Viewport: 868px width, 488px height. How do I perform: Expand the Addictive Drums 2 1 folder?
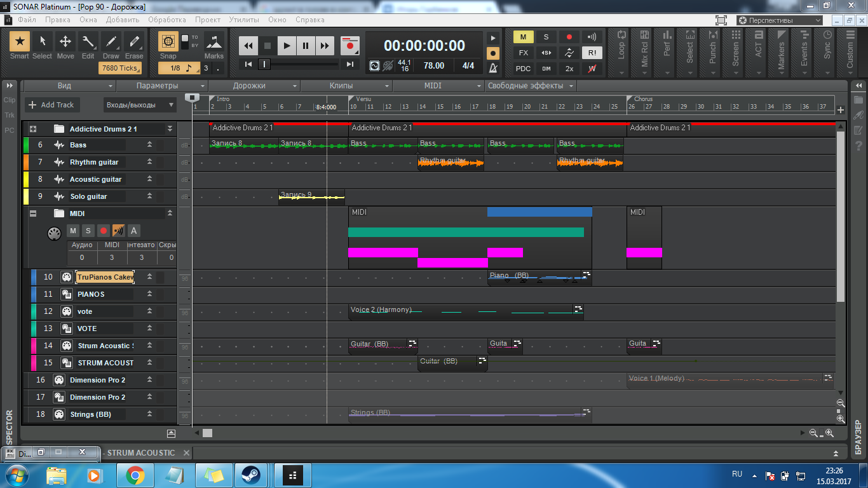click(32, 129)
